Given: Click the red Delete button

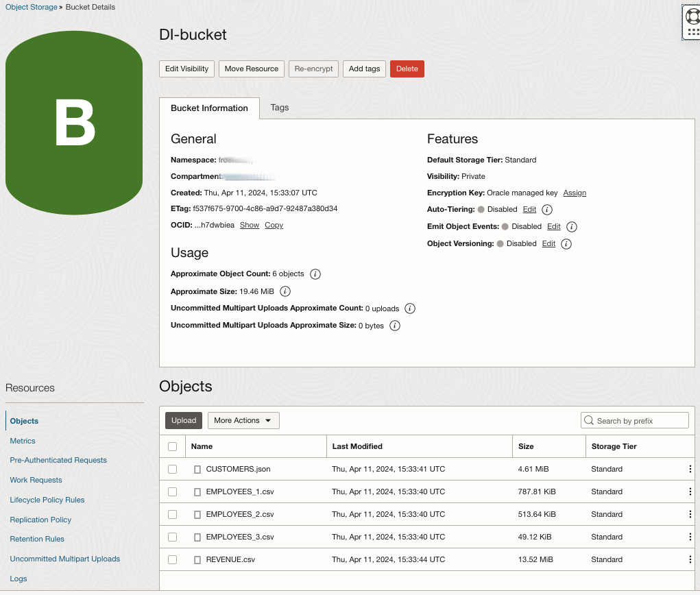Looking at the screenshot, I should pyautogui.click(x=407, y=69).
